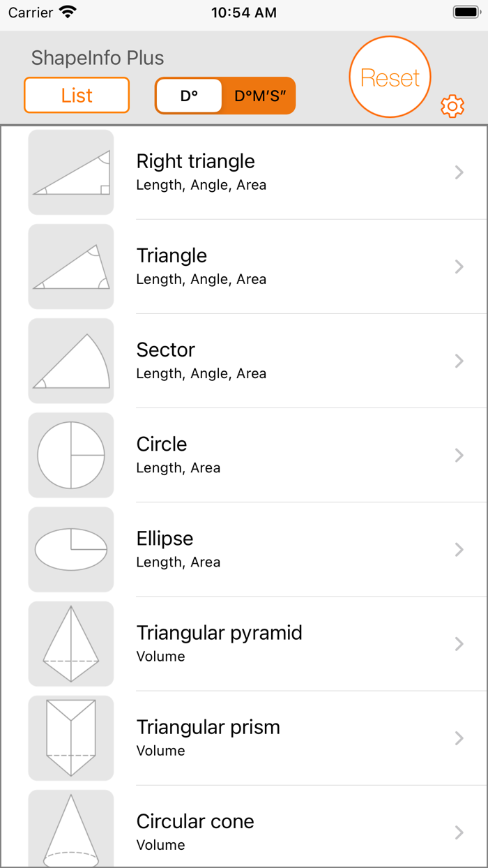The image size is (488, 868).
Task: Open the Sector shape thumbnail
Action: point(70,360)
